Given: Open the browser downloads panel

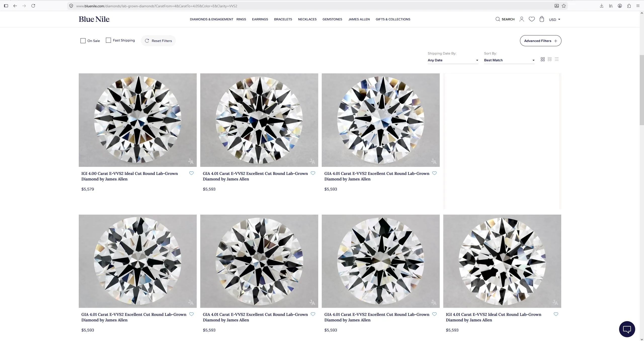Looking at the screenshot, I should 601,6.
